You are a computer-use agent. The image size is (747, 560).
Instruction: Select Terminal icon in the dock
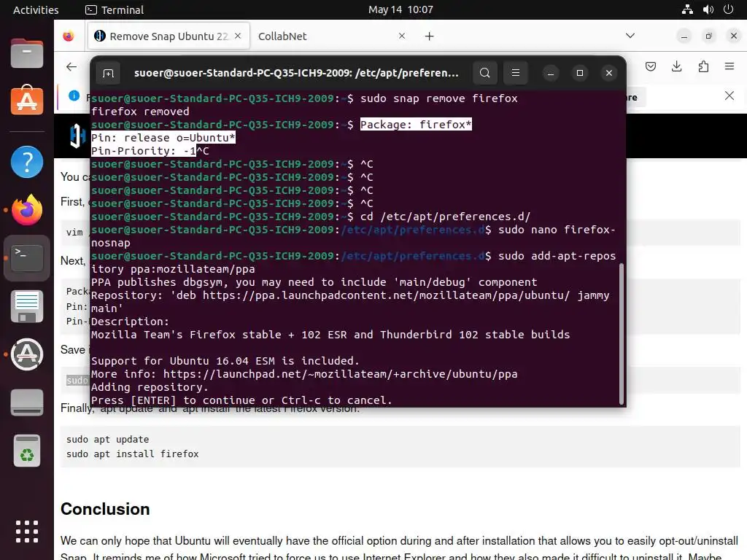click(x=27, y=257)
